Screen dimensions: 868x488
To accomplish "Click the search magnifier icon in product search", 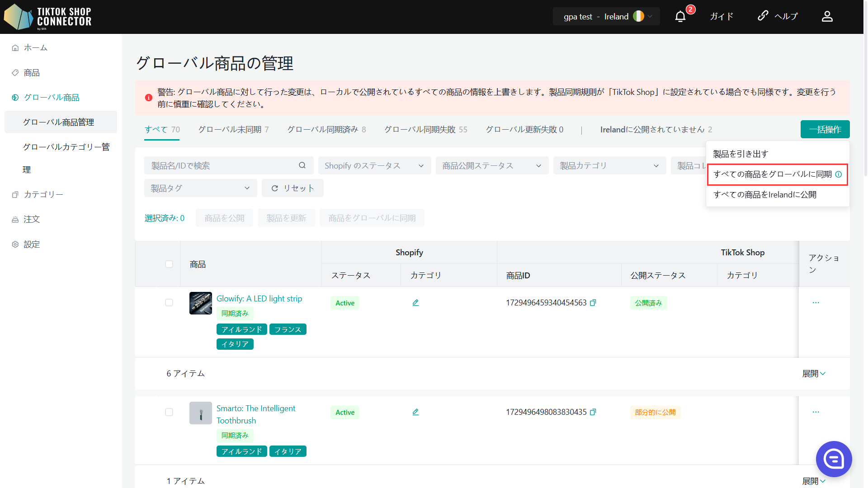I will (x=302, y=165).
